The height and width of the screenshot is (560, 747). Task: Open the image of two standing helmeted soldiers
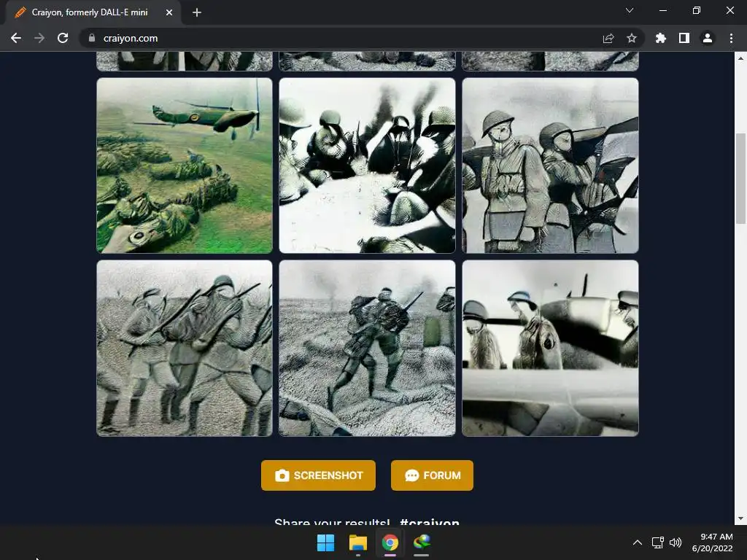pos(550,166)
